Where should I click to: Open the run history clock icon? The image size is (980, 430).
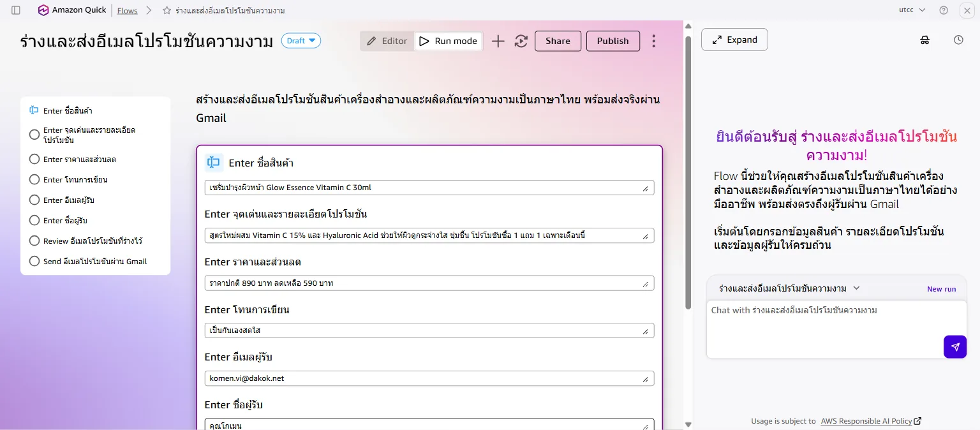coord(958,40)
